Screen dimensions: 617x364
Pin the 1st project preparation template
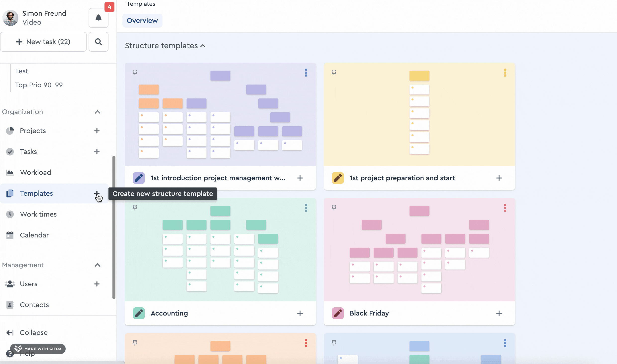[334, 72]
